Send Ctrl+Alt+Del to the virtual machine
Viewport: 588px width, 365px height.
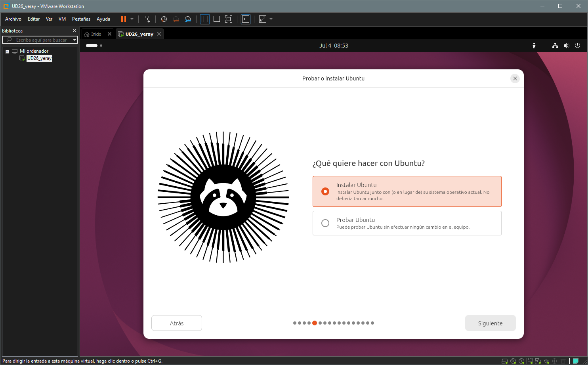(147, 19)
